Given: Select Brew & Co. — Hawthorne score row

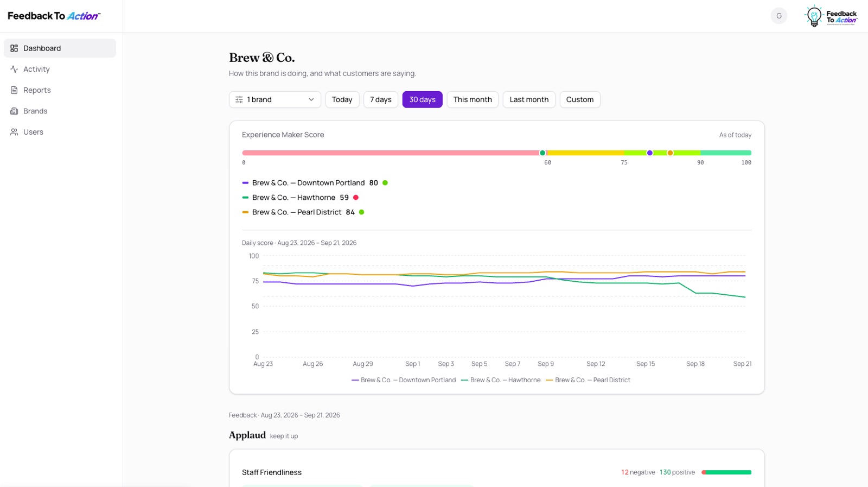Looking at the screenshot, I should click(300, 198).
